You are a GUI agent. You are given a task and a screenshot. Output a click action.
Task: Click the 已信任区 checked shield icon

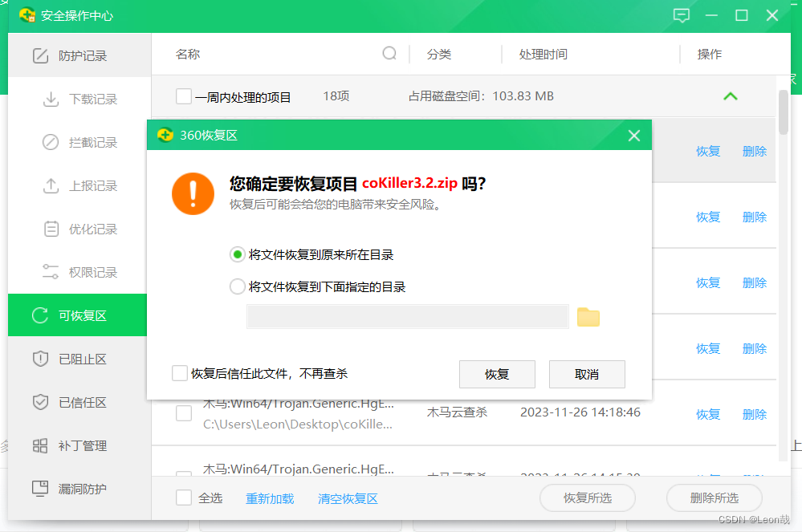pos(40,402)
